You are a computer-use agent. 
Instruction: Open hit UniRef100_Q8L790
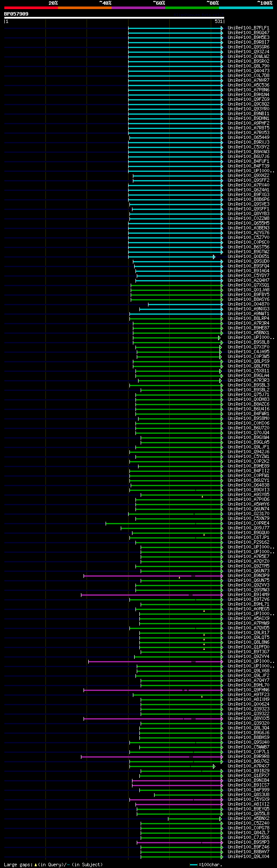[x=248, y=66]
